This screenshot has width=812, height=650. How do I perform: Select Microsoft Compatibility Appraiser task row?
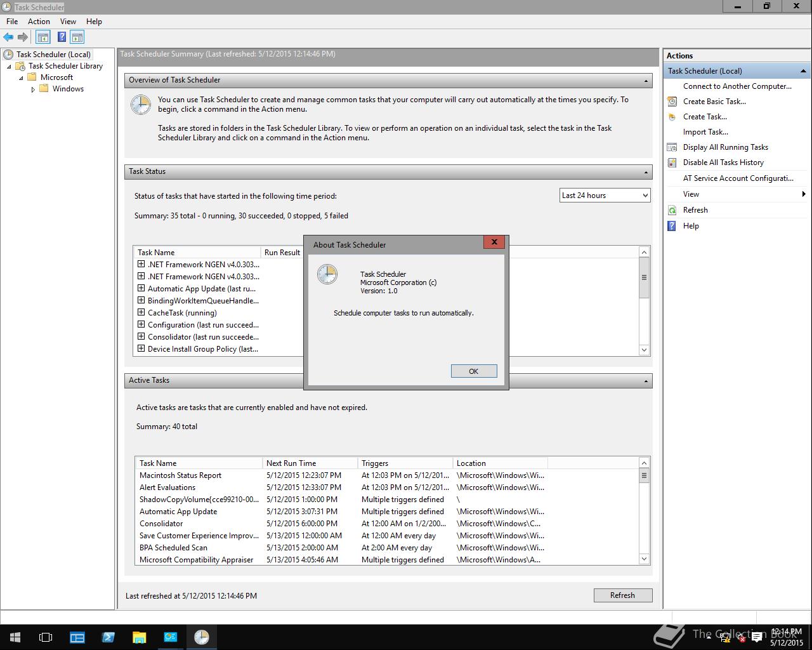pos(387,560)
